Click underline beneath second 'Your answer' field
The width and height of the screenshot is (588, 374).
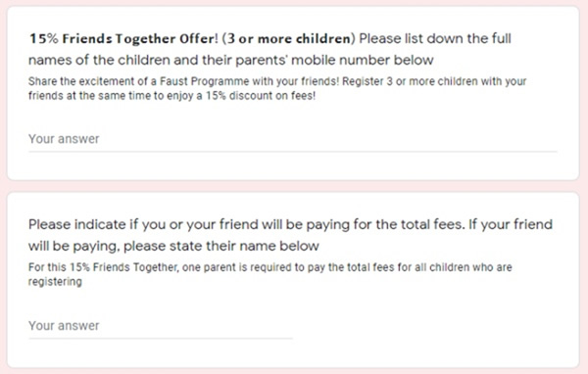[x=161, y=339]
